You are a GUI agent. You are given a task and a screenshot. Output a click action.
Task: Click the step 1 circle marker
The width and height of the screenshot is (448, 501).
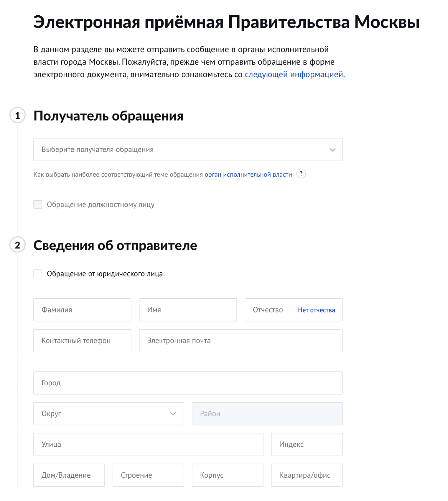[x=18, y=115]
